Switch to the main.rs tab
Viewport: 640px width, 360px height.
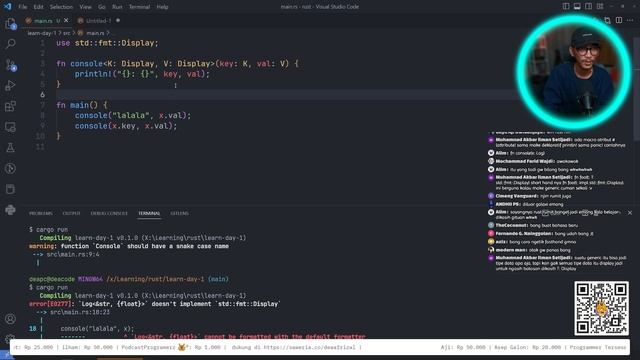click(43, 20)
